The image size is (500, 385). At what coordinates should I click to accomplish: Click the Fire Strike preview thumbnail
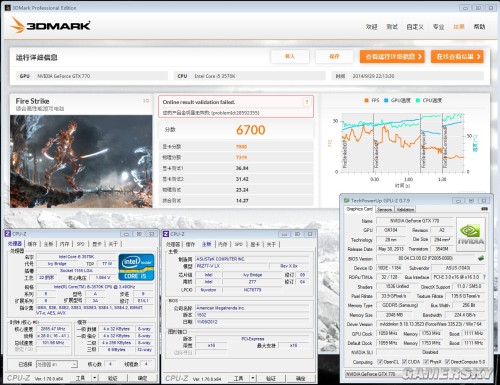point(81,162)
